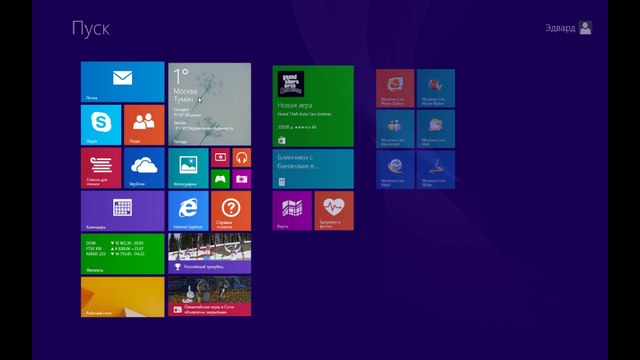Launch Internet Explorer tile
Screen dimensions: 640x360
pos(188,211)
